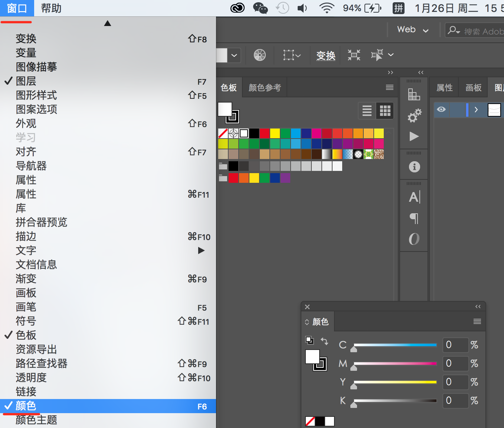
Task: Toggle the 图层 panel menu item
Action: pyautogui.click(x=26, y=81)
